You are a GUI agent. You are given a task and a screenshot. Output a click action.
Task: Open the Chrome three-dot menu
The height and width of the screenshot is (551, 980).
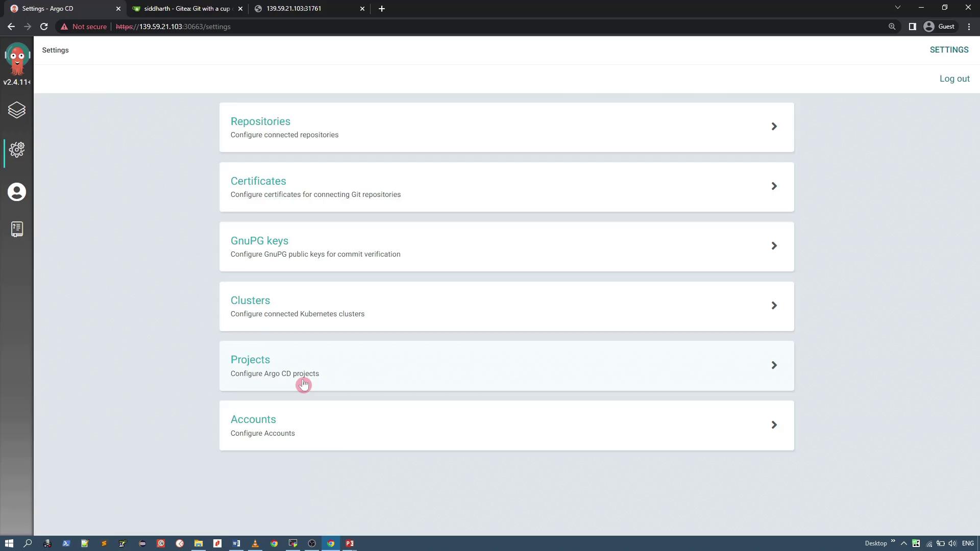[969, 27]
